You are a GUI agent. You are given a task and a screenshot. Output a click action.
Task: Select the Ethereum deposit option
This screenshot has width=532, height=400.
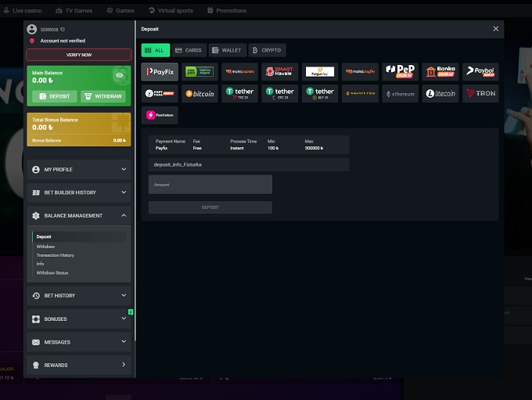click(401, 94)
